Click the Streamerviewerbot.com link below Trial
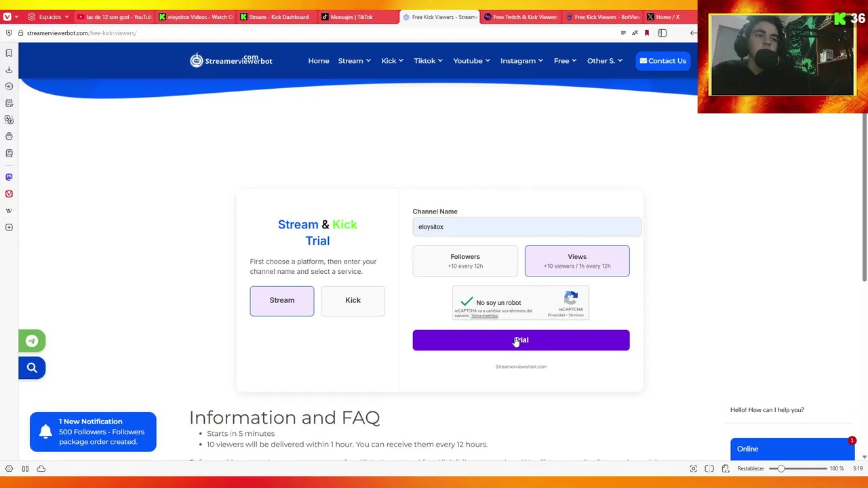This screenshot has width=868, height=488. (x=521, y=367)
